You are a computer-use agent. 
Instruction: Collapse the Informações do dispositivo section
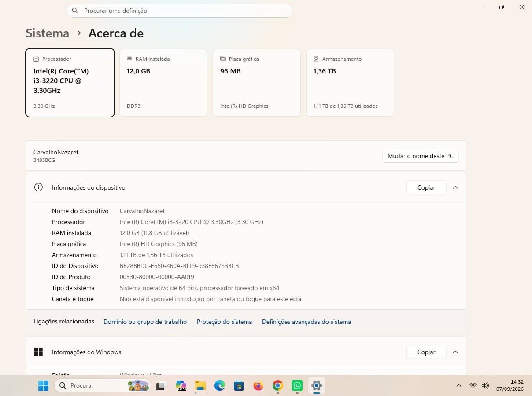[x=455, y=187]
